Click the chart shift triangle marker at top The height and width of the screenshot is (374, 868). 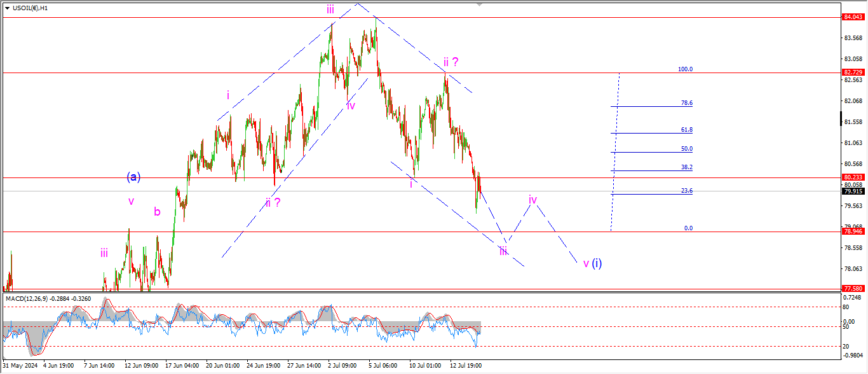(480, 4)
